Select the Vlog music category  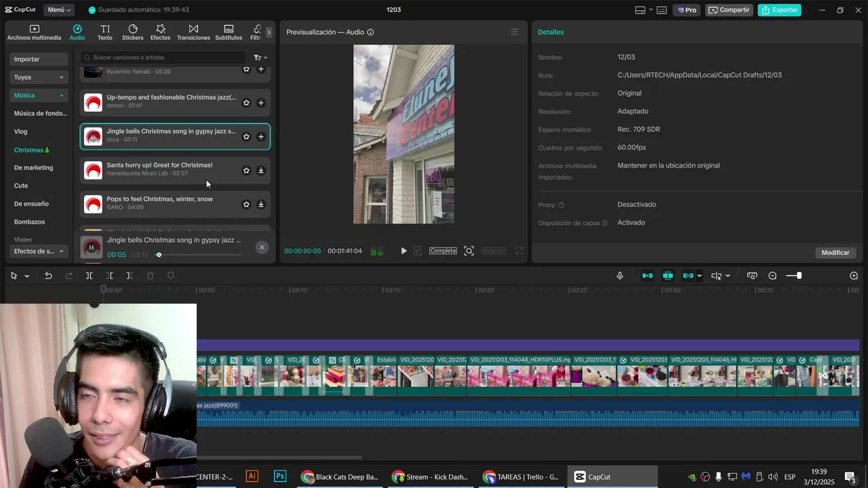tap(21, 131)
